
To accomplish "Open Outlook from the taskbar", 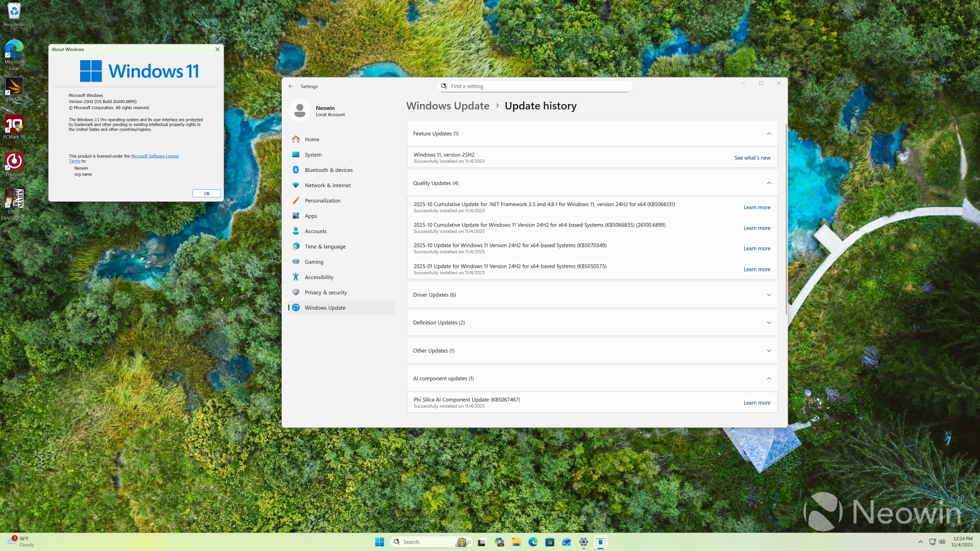I will pyautogui.click(x=567, y=542).
